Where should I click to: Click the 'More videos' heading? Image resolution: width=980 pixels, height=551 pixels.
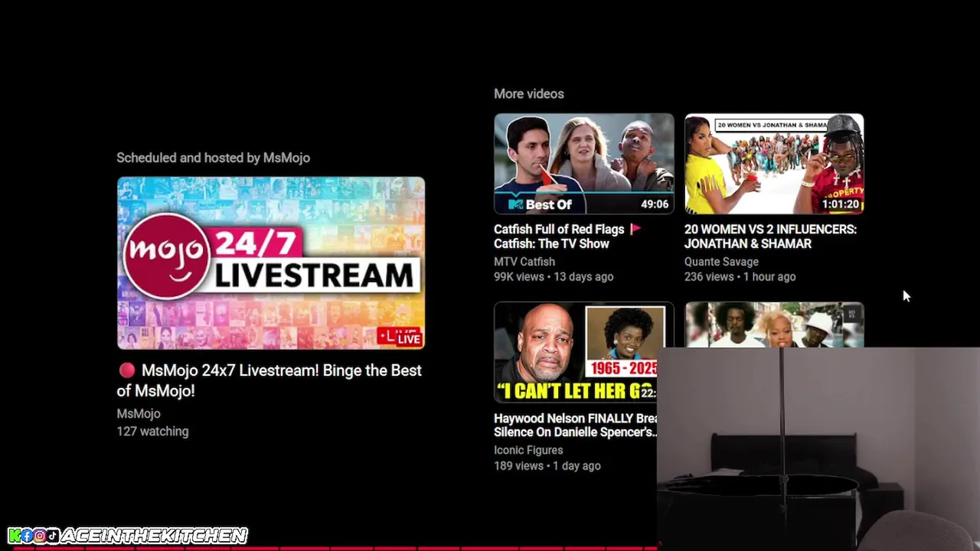point(529,94)
